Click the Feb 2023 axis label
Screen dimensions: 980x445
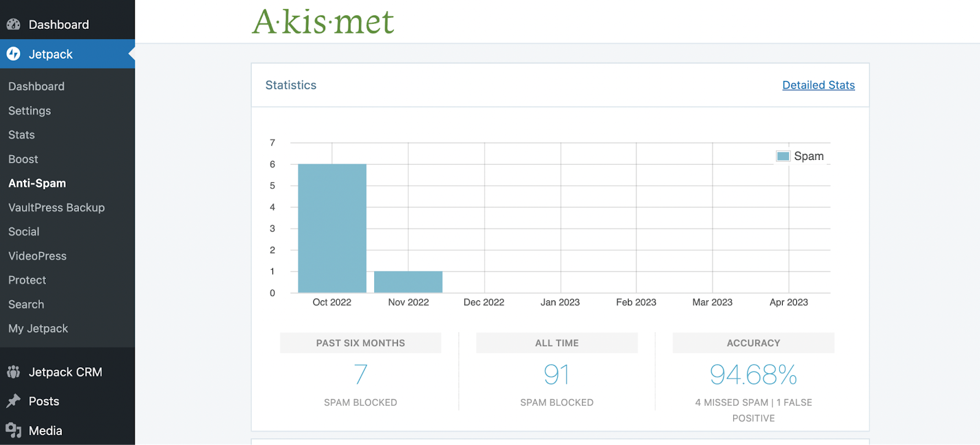coord(636,302)
